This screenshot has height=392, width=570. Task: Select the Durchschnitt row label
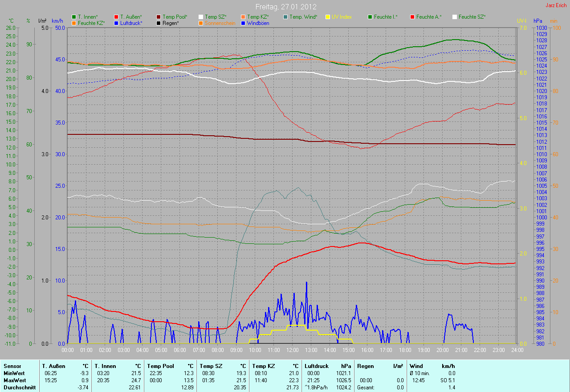[x=20, y=388]
